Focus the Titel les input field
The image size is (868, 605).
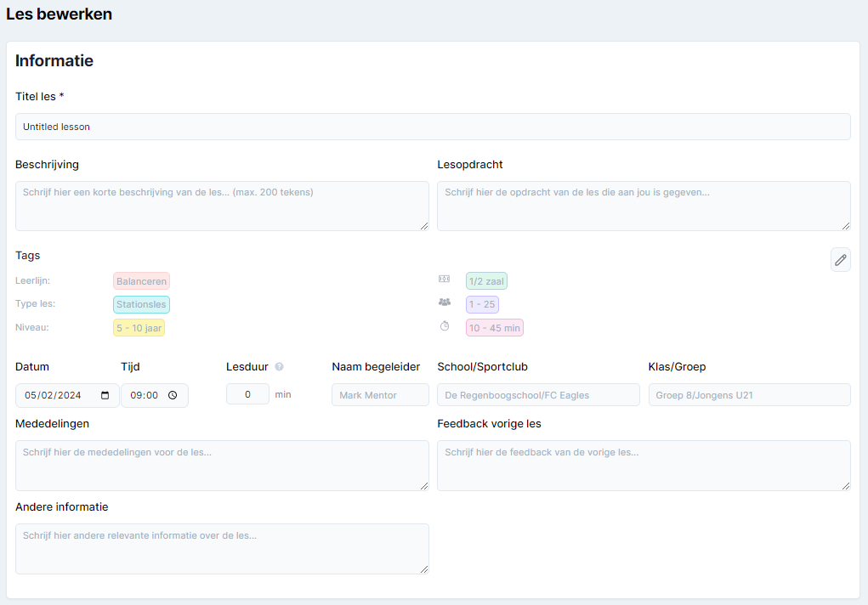433,127
